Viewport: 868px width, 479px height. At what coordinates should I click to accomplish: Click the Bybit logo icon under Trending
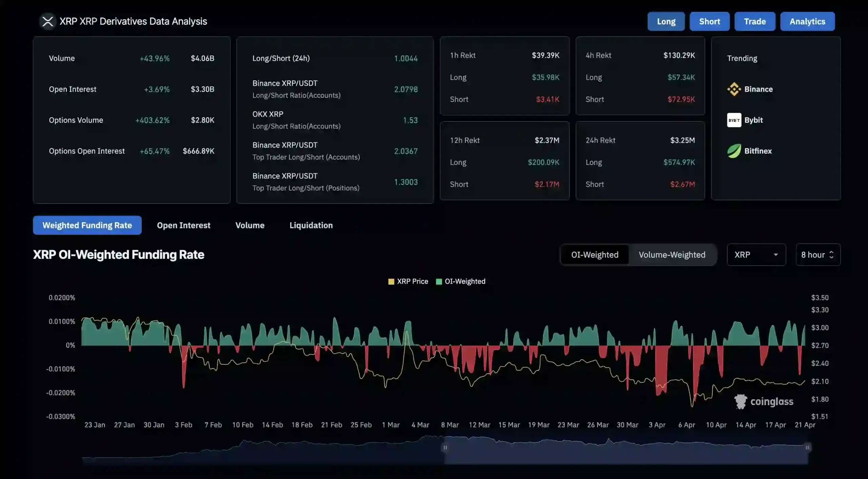click(x=734, y=120)
